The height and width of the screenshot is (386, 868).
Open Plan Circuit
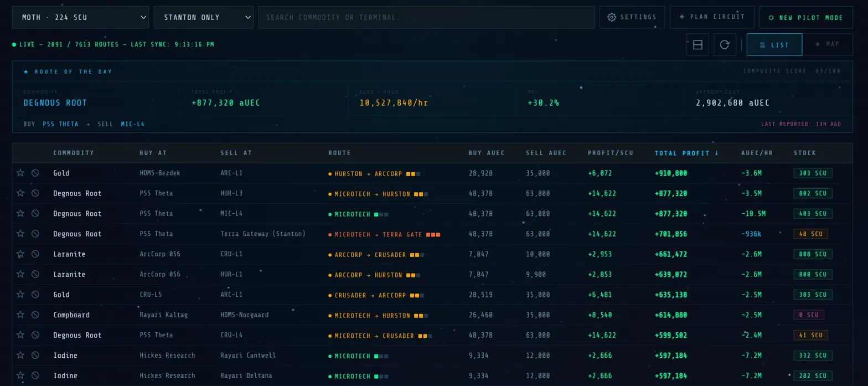(x=712, y=17)
